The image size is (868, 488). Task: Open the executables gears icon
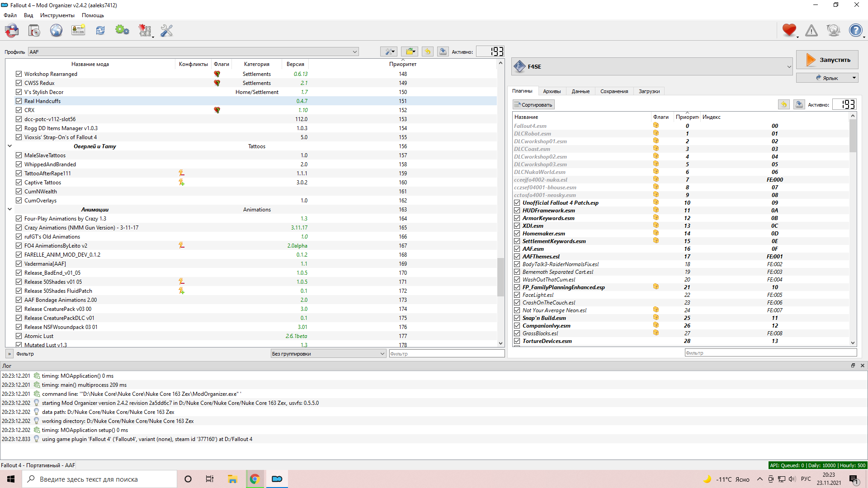pyautogui.click(x=122, y=31)
